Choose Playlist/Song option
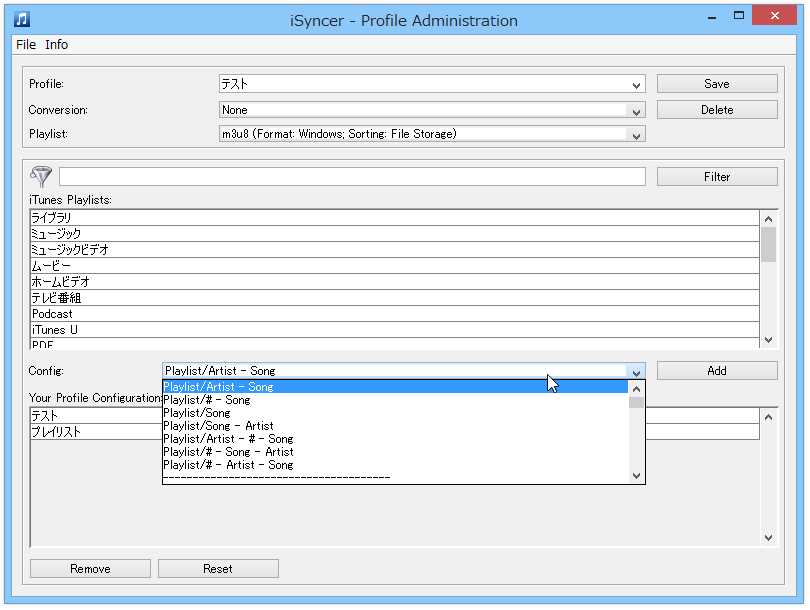The width and height of the screenshot is (810, 610). (395, 413)
